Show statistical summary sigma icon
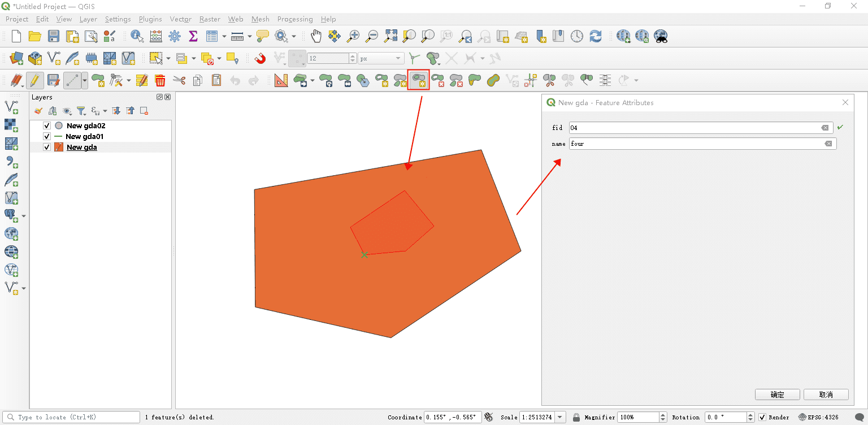Screen dimensions: 868x425 [x=193, y=36]
